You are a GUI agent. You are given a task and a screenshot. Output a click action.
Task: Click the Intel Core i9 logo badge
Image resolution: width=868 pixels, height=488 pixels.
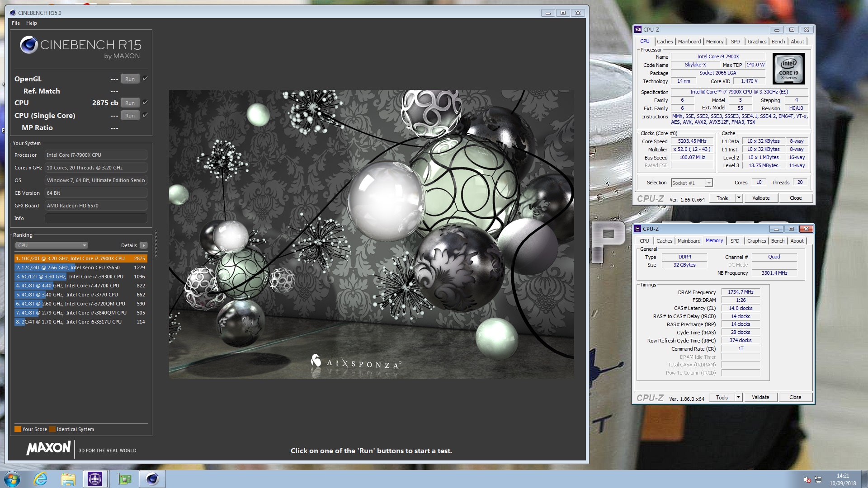[x=788, y=69]
